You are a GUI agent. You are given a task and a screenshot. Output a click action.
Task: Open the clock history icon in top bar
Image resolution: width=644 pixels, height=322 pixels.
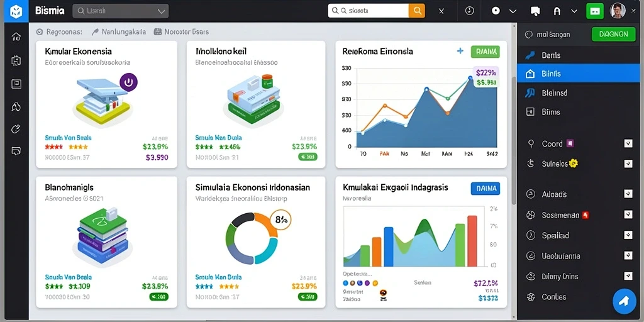click(x=469, y=11)
